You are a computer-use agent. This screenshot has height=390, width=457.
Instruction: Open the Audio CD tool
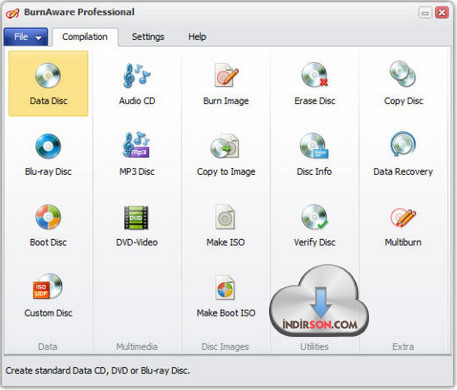(137, 83)
